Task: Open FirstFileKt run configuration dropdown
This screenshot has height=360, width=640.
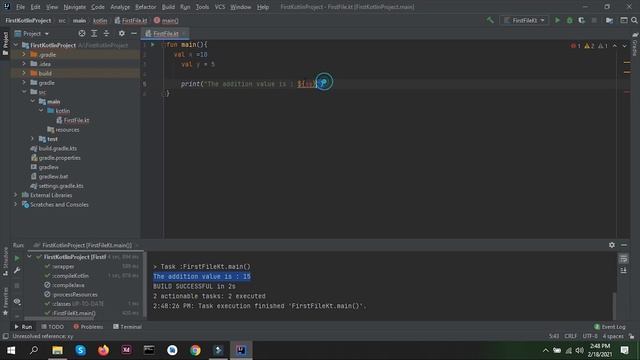Action: pyautogui.click(x=524, y=20)
